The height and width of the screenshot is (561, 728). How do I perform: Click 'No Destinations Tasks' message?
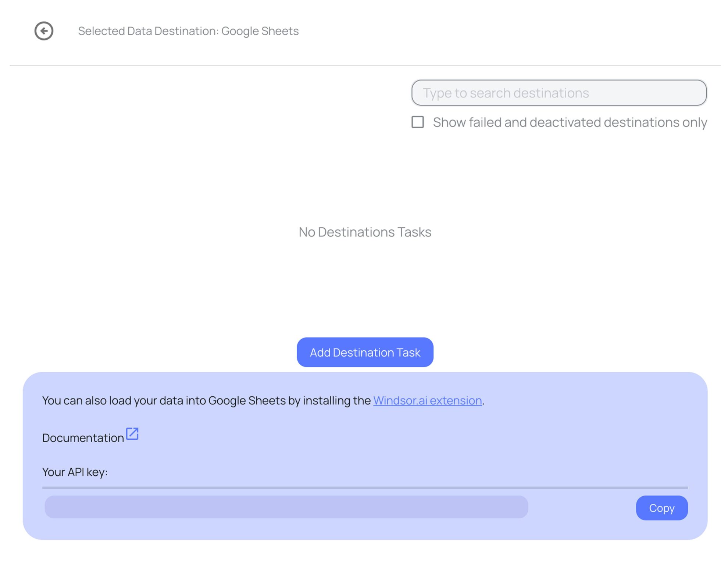coord(365,232)
